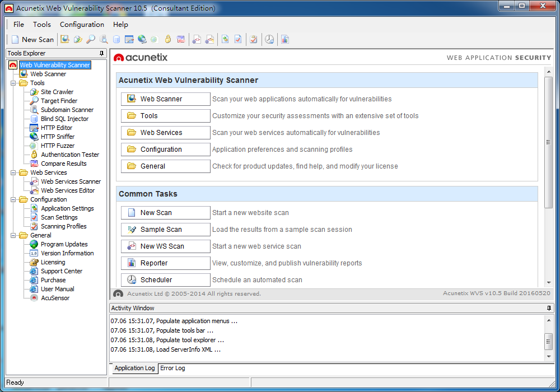This screenshot has width=560, height=392.
Task: Select Licensing in the tree
Action: click(x=53, y=262)
